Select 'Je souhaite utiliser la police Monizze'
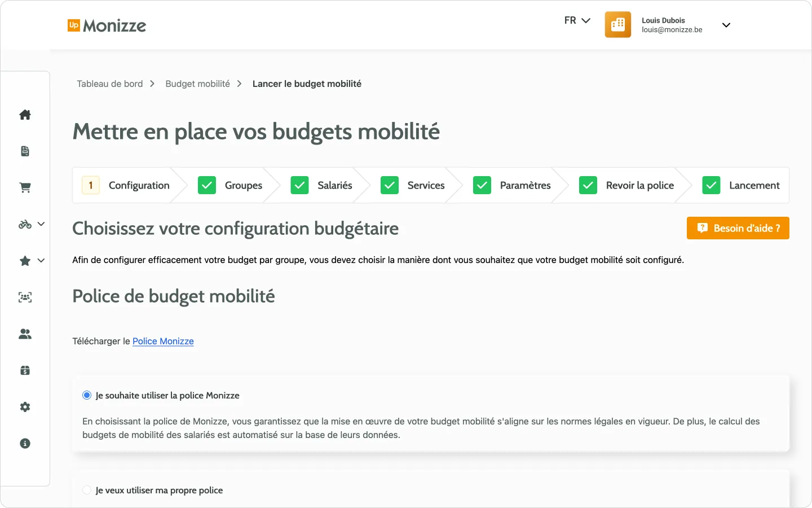Screen dimensions: 812x508 click(86, 395)
